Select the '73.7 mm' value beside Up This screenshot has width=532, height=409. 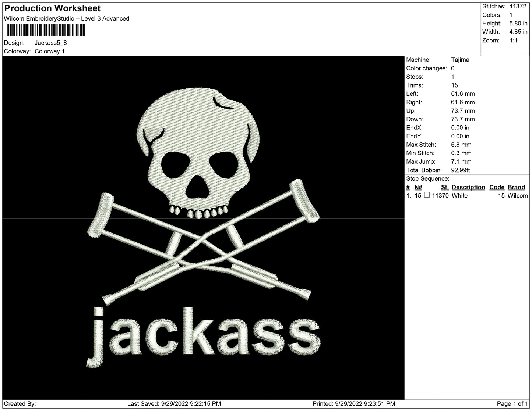[x=463, y=111]
